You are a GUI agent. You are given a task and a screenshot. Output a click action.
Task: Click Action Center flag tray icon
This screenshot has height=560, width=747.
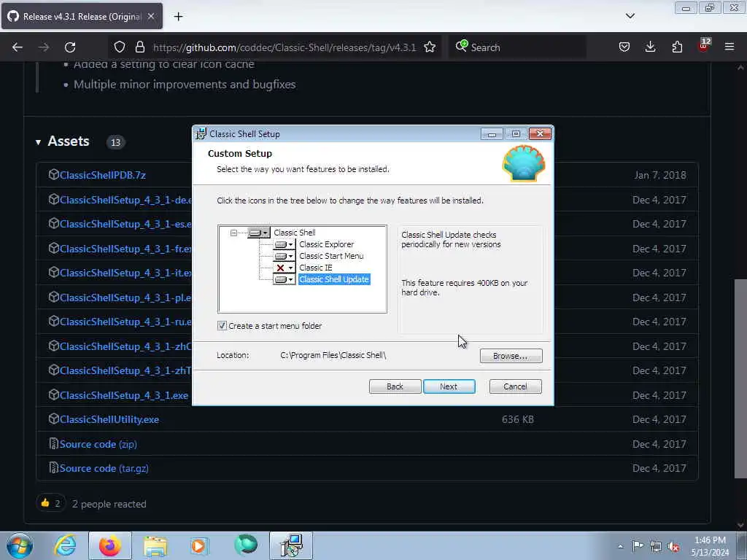(638, 546)
